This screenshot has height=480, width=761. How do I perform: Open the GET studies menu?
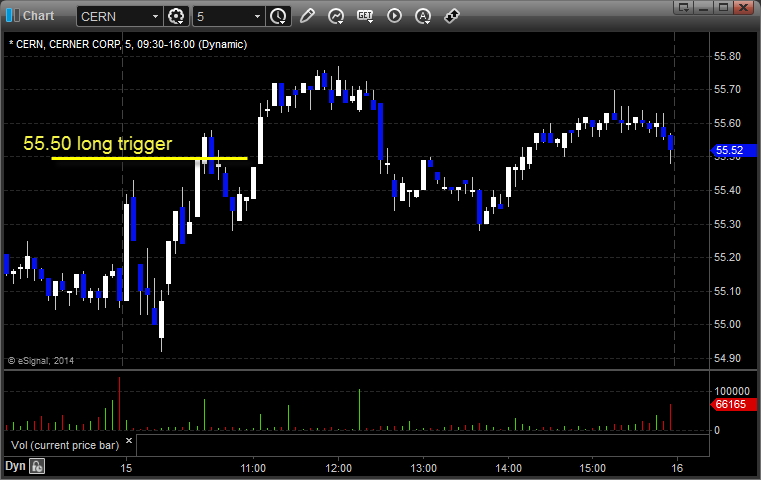365,16
